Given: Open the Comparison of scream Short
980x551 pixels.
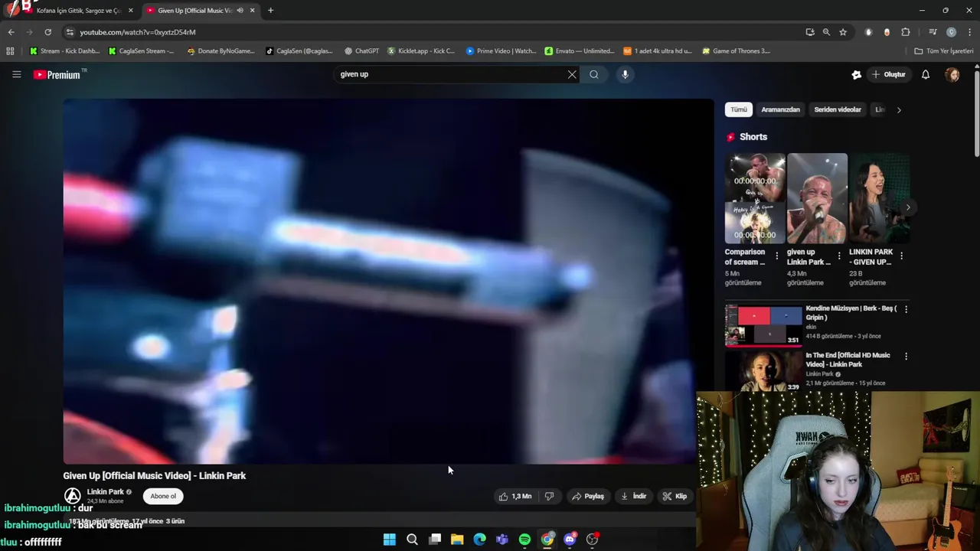Looking at the screenshot, I should [755, 198].
